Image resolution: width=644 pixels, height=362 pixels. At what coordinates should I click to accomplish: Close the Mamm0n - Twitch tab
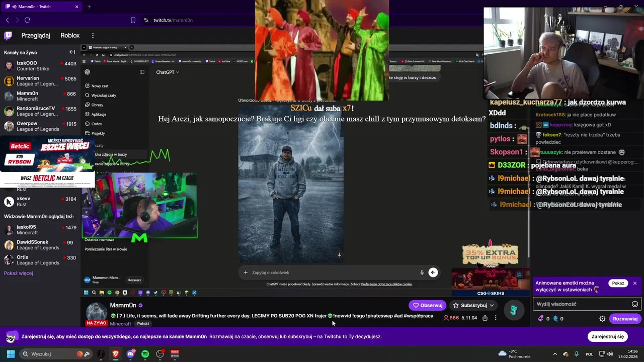click(76, 7)
